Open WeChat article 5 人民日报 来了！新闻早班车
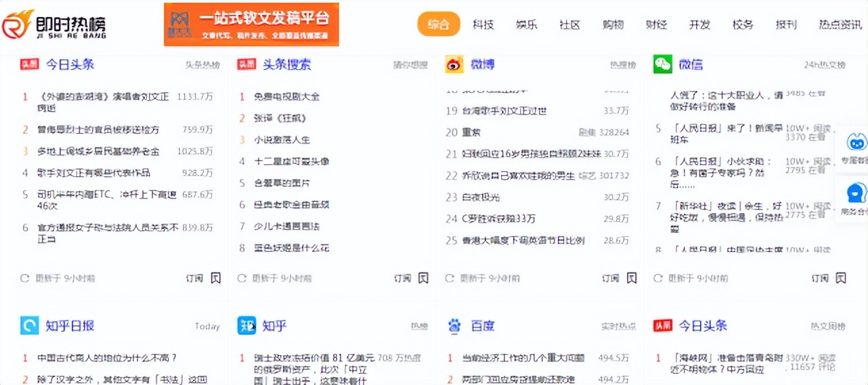This screenshot has width=868, height=385. coord(726,134)
